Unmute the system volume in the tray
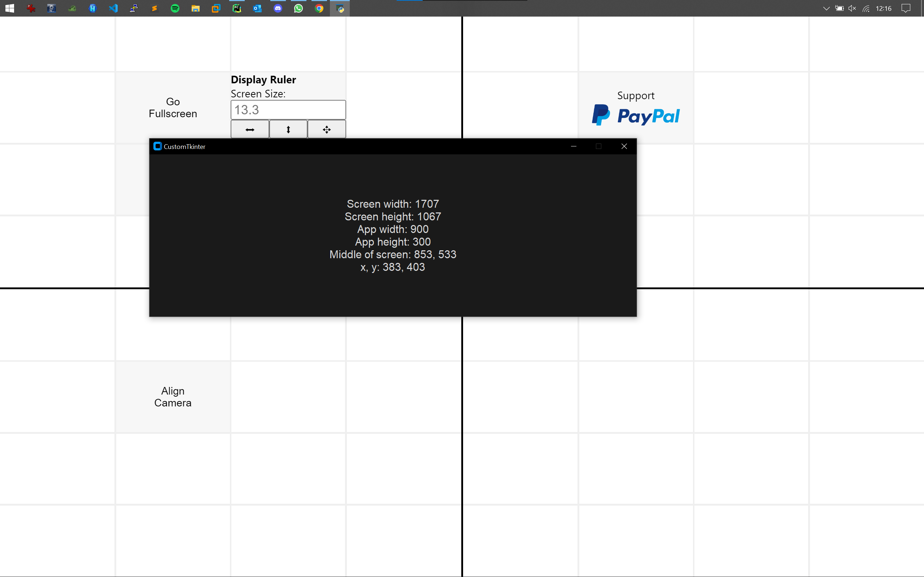924x577 pixels. pyautogui.click(x=852, y=8)
